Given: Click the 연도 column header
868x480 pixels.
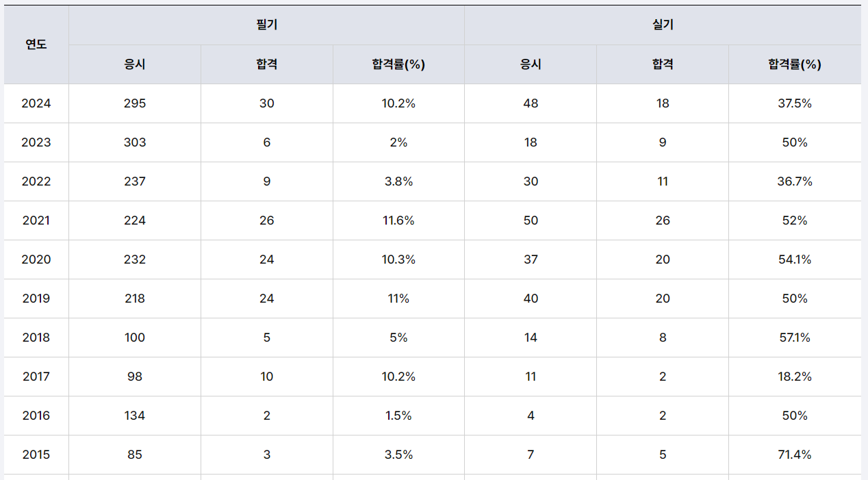Looking at the screenshot, I should point(36,45).
